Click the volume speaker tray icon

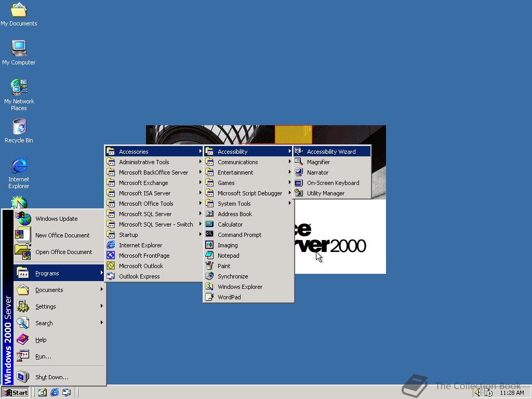pos(478,393)
